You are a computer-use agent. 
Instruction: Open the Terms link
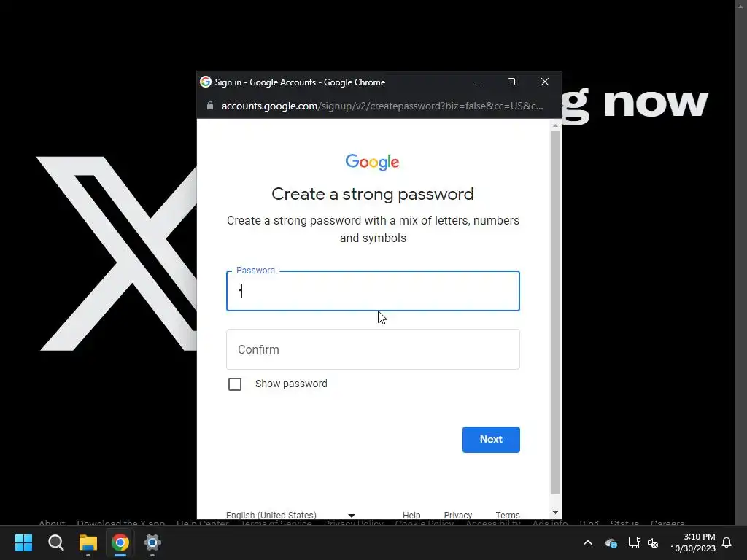(x=508, y=515)
